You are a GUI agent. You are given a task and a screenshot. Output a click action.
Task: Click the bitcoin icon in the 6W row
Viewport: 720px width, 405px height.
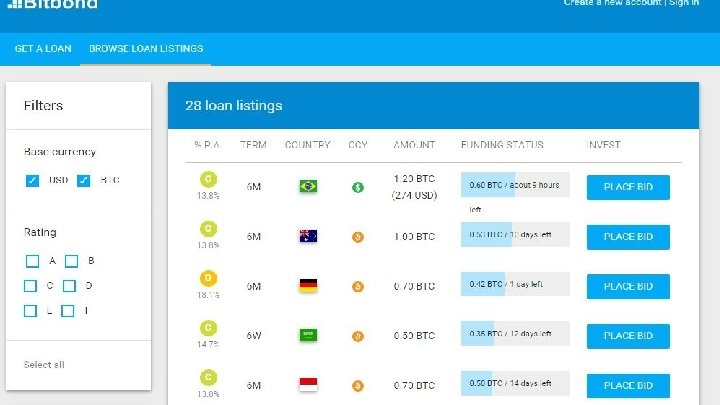coord(358,336)
